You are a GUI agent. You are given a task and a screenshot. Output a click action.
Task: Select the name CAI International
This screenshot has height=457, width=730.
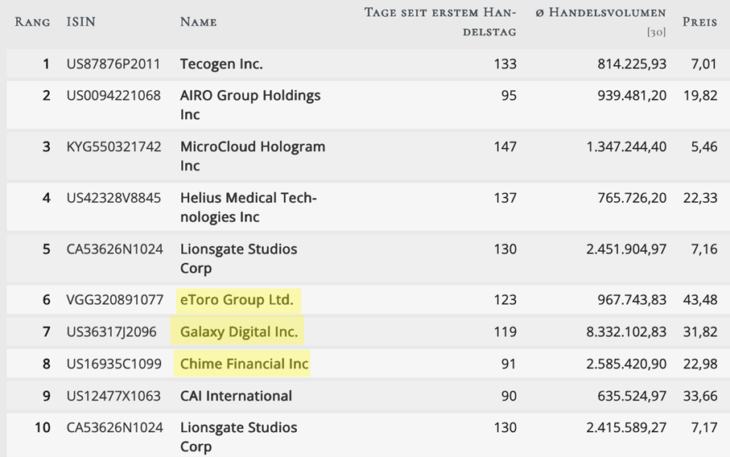tap(236, 396)
